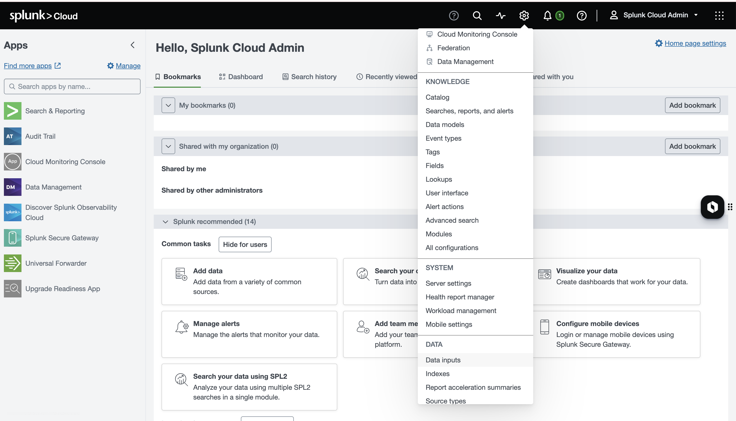This screenshot has width=736, height=421.
Task: Open the Splunk Cloud Admin user dropdown
Action: point(654,15)
